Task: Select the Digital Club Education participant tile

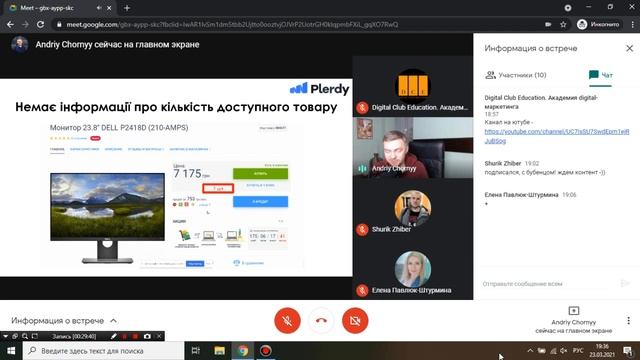Action: [x=413, y=87]
